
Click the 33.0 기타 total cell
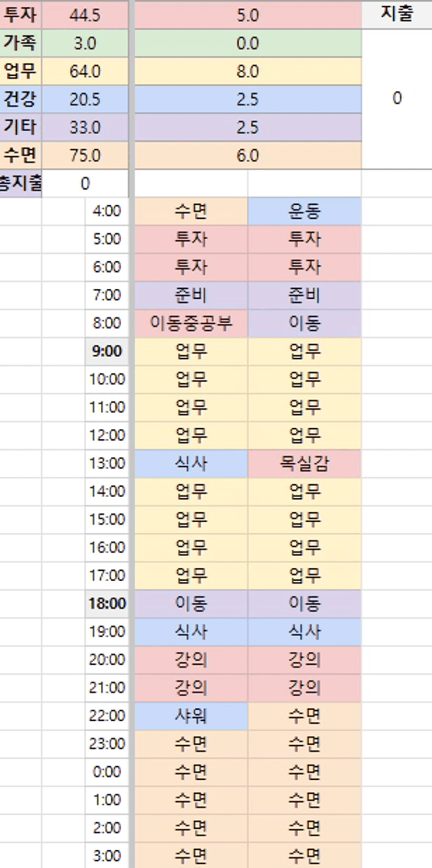pos(85,127)
